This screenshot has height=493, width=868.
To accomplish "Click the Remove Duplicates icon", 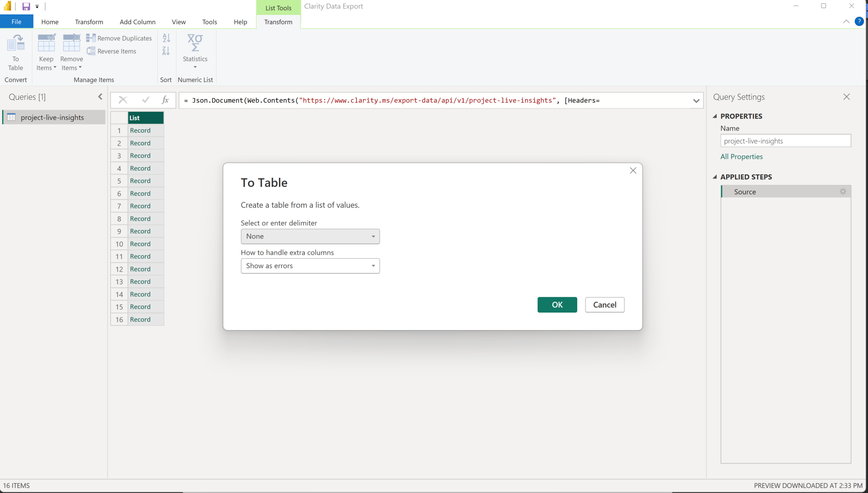I will [91, 38].
